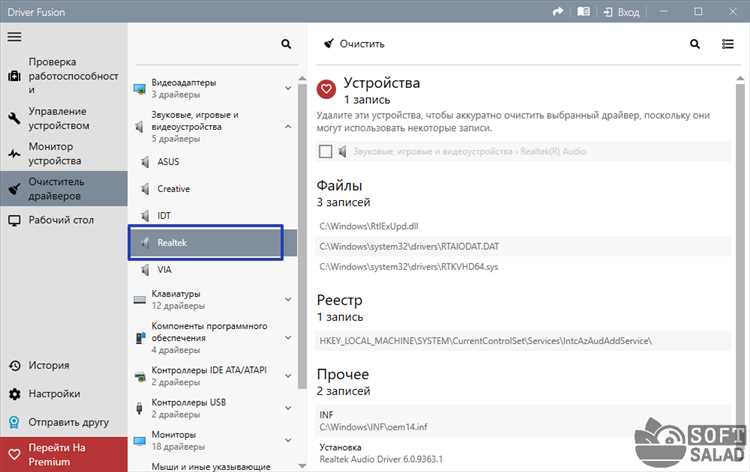Click the red heart Устройства icon
The width and height of the screenshot is (750, 472).
pyautogui.click(x=326, y=89)
